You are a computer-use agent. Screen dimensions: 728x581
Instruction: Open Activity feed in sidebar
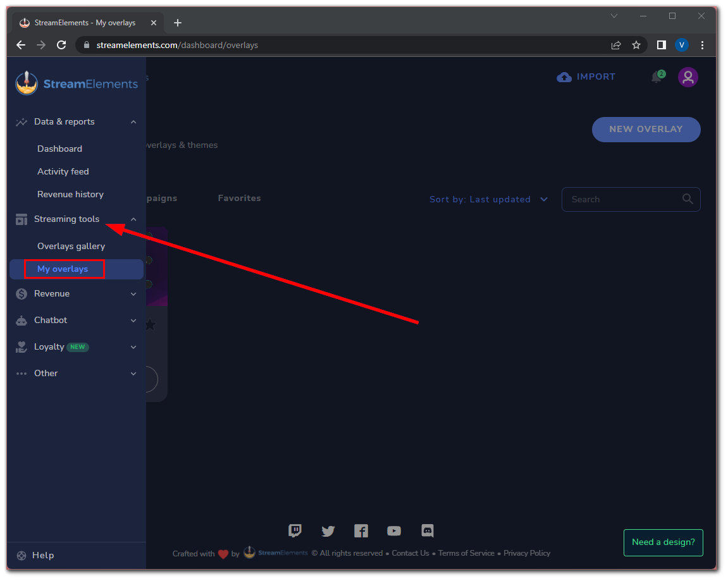pyautogui.click(x=63, y=172)
